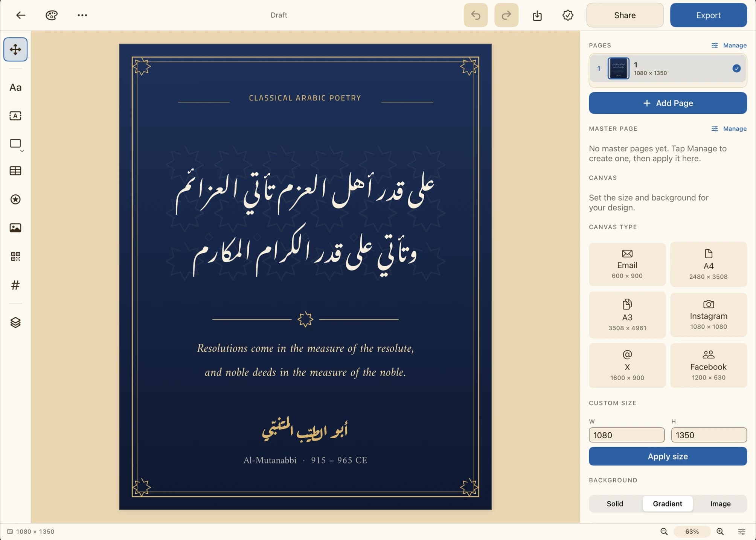Select the rectangle shape tool
This screenshot has width=756, height=540.
coord(15,143)
